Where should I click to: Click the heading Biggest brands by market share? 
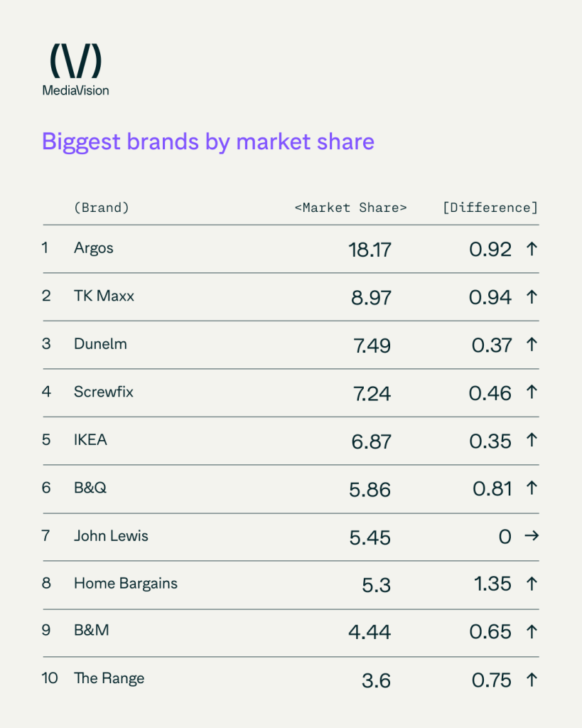tap(208, 141)
